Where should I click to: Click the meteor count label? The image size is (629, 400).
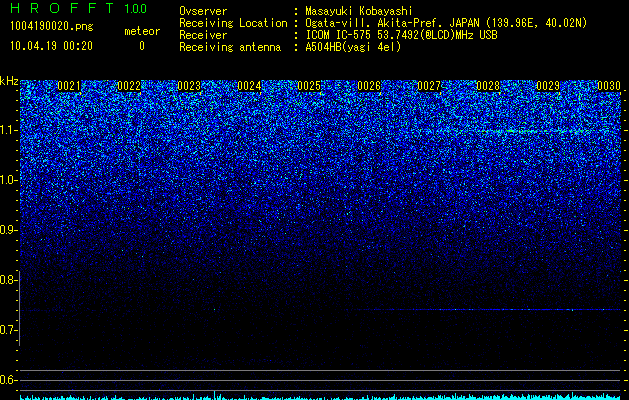(142, 31)
